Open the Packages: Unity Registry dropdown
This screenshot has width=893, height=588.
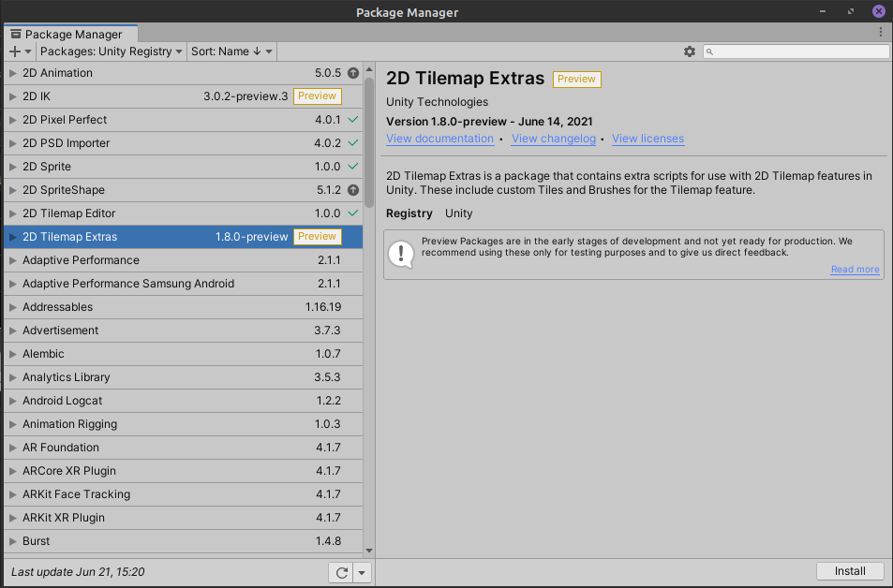[x=112, y=51]
